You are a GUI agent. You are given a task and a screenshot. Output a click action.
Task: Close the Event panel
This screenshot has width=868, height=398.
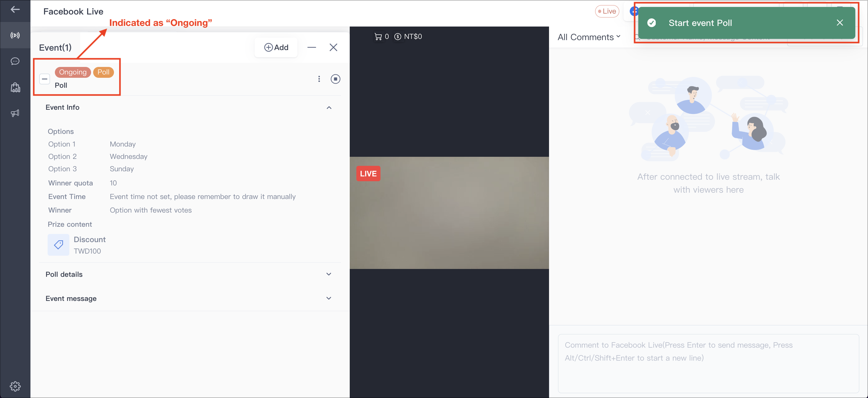click(333, 48)
